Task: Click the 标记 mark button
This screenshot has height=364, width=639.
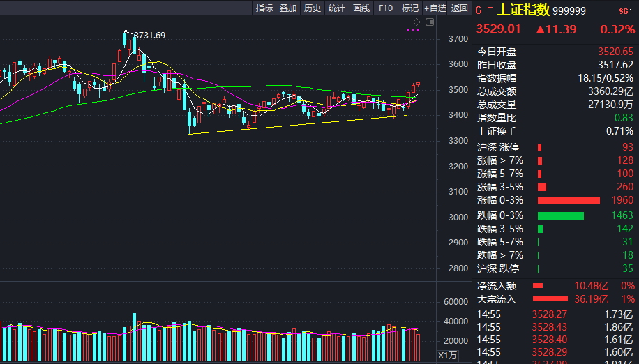Action: [x=409, y=8]
